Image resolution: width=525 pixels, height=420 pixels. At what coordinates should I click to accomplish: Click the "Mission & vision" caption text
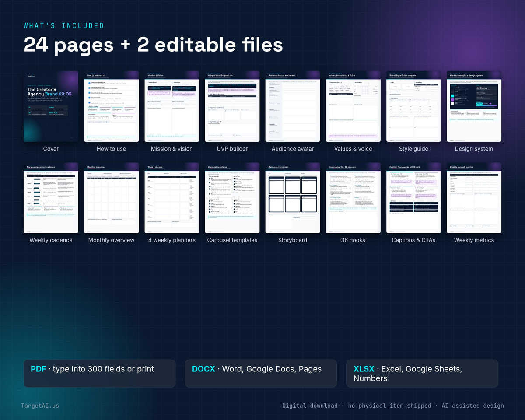[x=172, y=149]
